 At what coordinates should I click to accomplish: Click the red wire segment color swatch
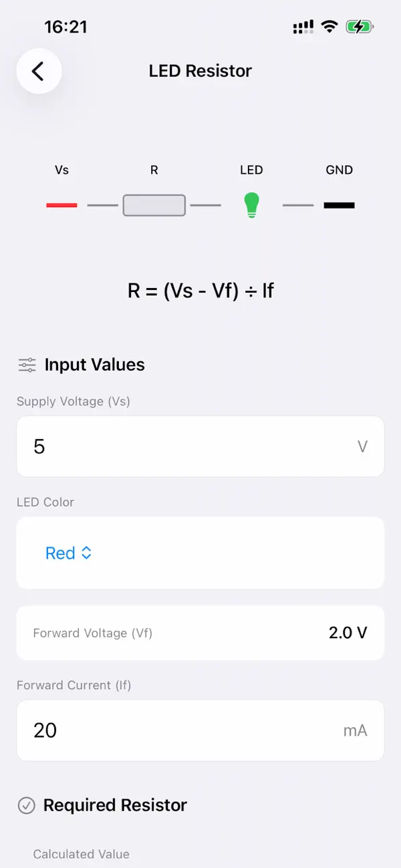click(x=61, y=205)
